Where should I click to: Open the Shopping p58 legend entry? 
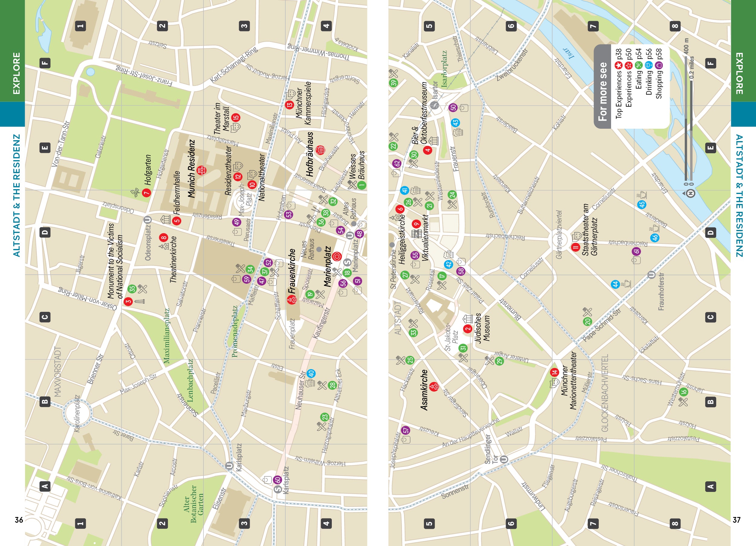tap(659, 73)
